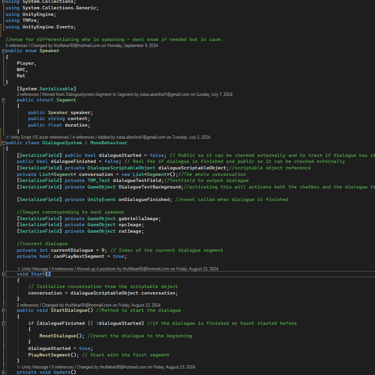Screen dimensions: 375x375
Task: Click 'conversation = dialogueScriptableObject.conversation;' line
Action: 103,293
